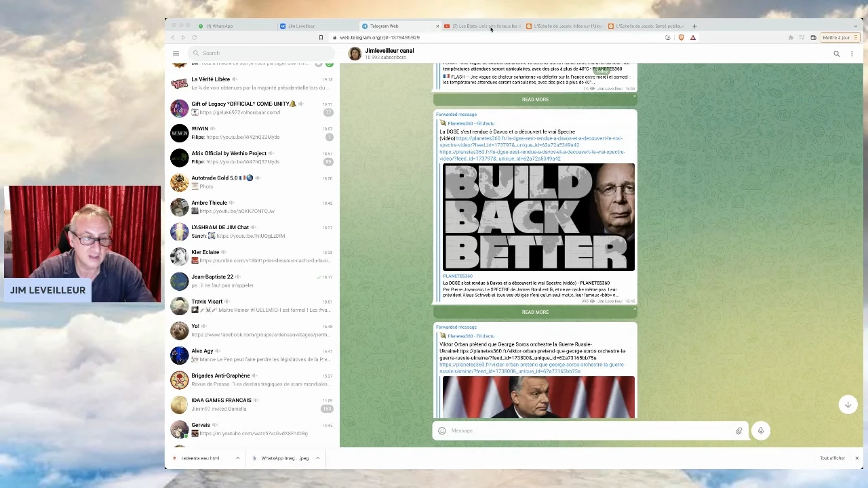The height and width of the screenshot is (488, 868).
Task: Expand the first downloaded .html file options
Action: 237,458
